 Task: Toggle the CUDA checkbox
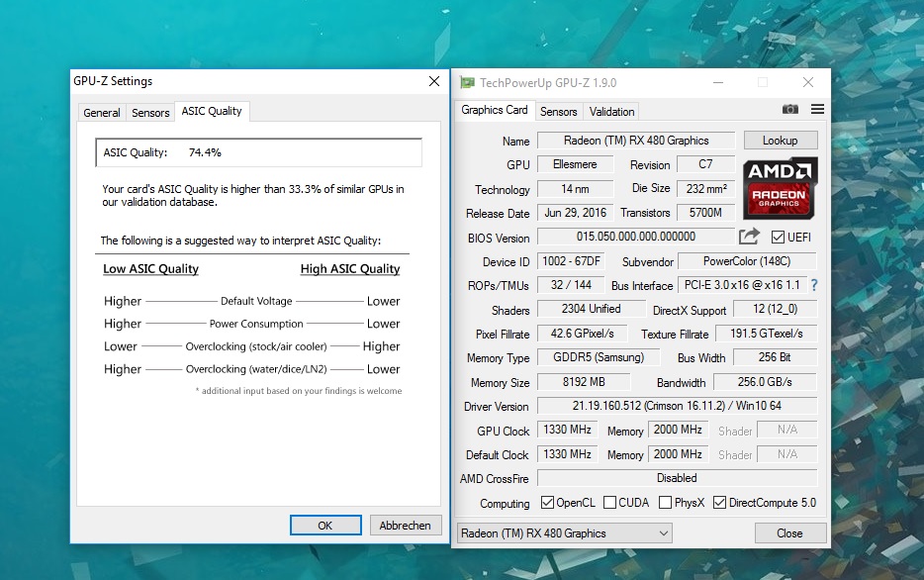[x=610, y=502]
